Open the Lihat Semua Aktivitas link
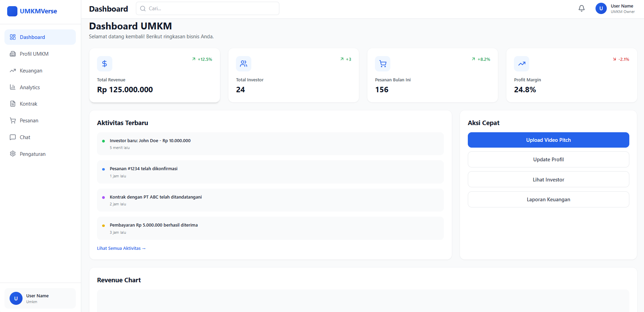This screenshot has width=644, height=312. click(x=121, y=248)
